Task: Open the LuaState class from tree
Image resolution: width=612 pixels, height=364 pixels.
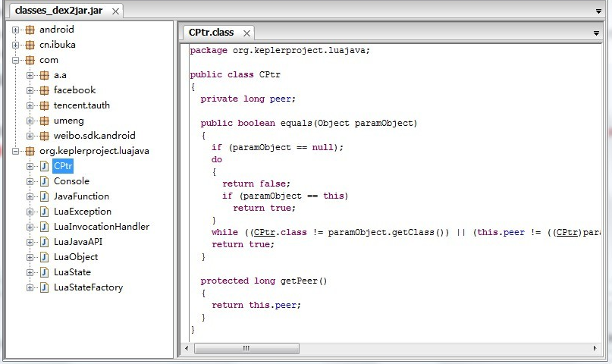Action: [x=72, y=272]
